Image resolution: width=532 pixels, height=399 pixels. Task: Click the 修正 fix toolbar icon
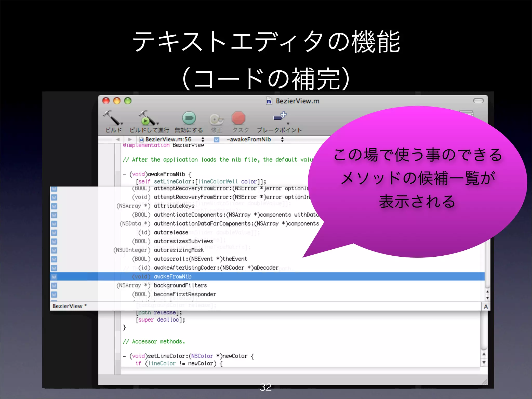pyautogui.click(x=216, y=119)
